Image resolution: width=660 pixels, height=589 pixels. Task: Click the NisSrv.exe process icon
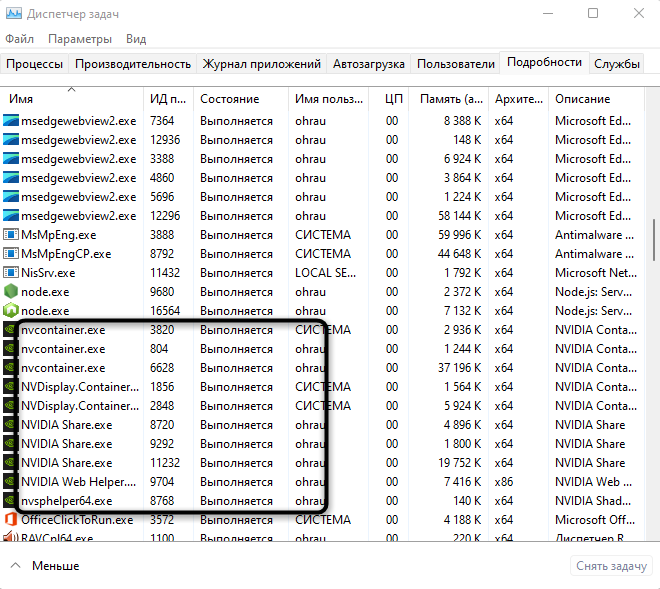coord(11,272)
